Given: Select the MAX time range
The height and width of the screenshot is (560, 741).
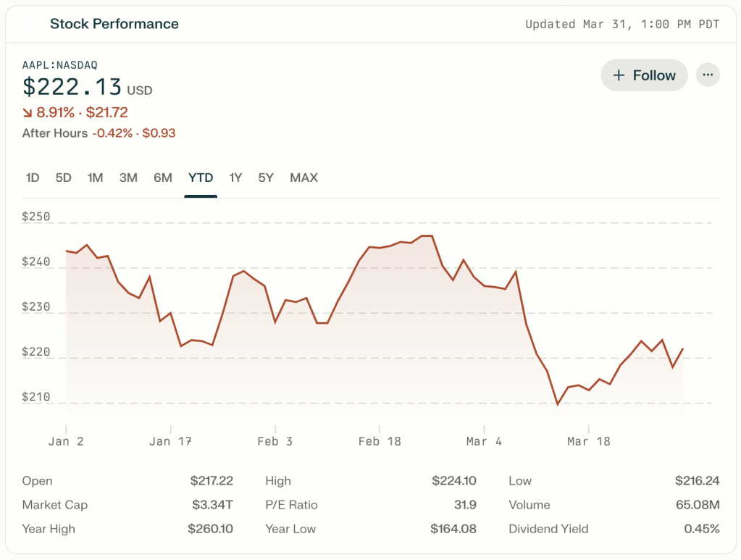Looking at the screenshot, I should (303, 177).
